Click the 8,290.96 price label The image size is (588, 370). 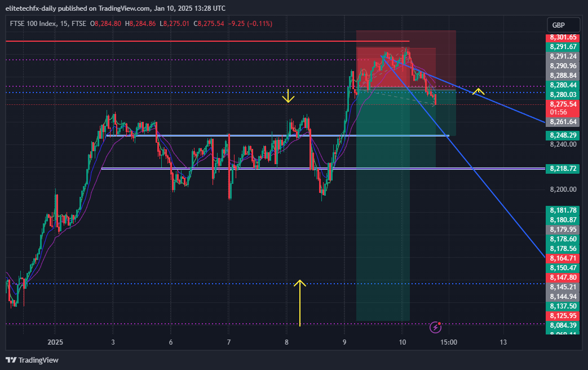coord(563,66)
